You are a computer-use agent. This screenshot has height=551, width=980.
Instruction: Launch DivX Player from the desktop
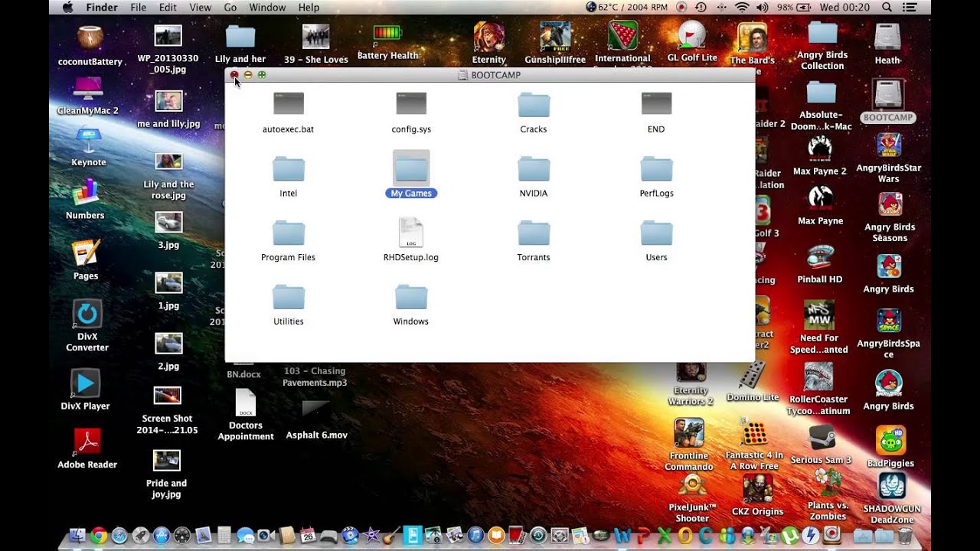pos(85,383)
